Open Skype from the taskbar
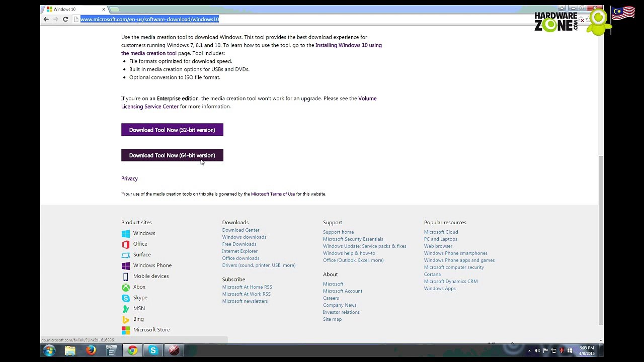The height and width of the screenshot is (362, 644). (x=153, y=350)
